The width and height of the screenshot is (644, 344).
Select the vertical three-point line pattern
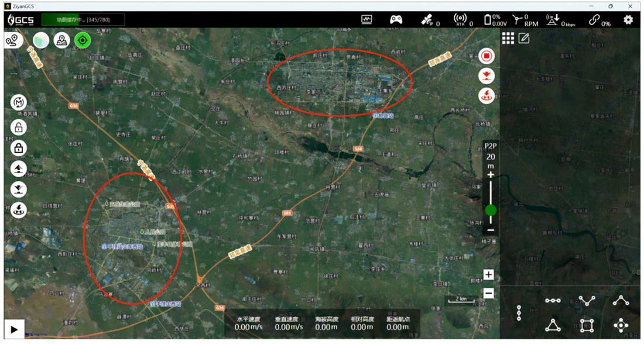click(x=519, y=313)
